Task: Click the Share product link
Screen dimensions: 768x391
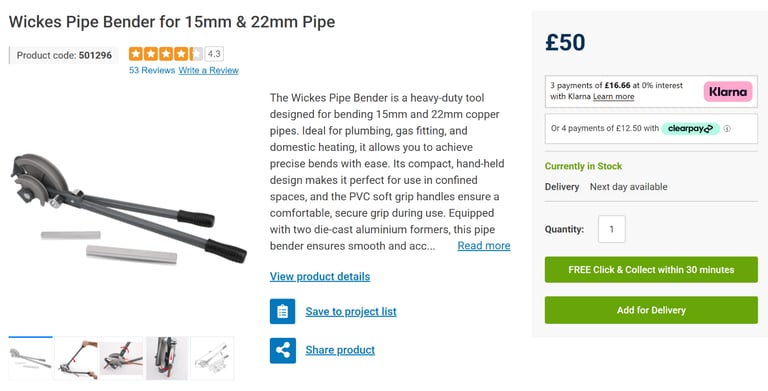Action: click(340, 350)
